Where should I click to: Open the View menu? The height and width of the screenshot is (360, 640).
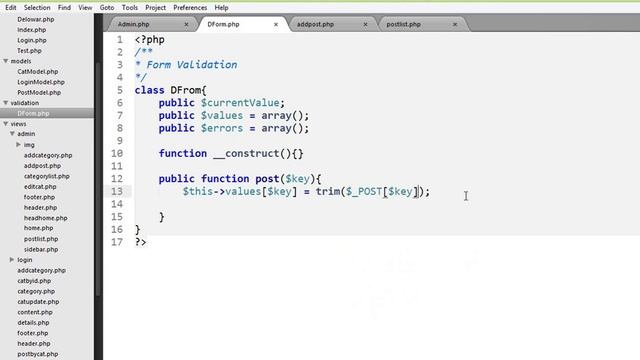(x=85, y=8)
